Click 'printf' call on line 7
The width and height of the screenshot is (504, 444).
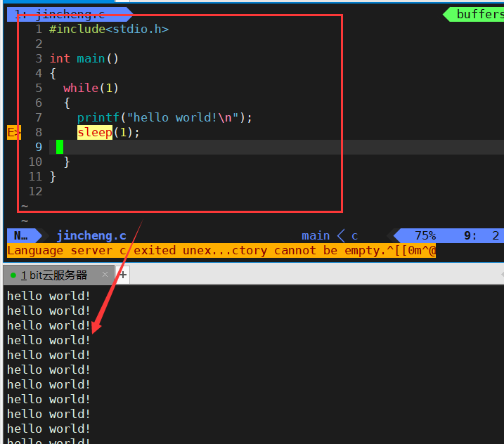pos(98,118)
